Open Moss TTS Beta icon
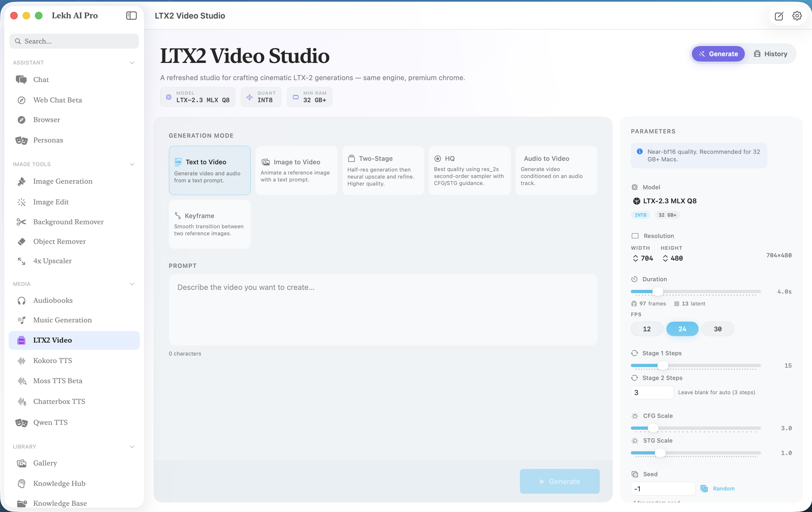This screenshot has height=512, width=812. point(22,381)
